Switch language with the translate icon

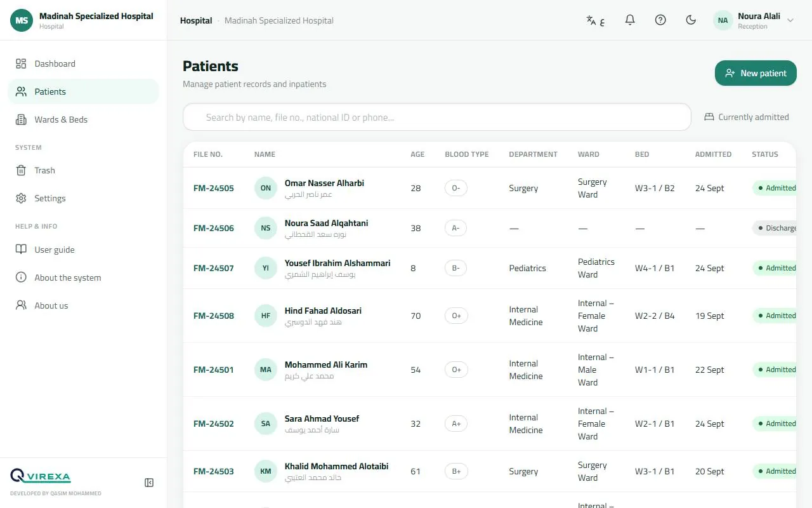pyautogui.click(x=595, y=20)
